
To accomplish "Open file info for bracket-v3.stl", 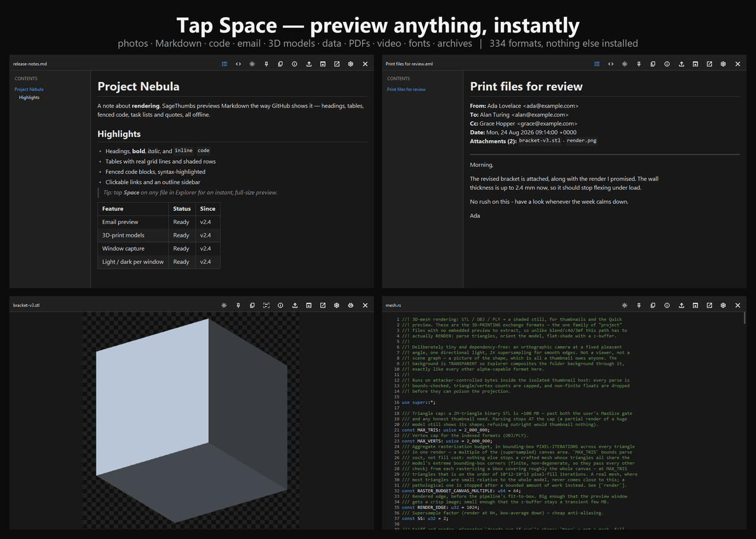I will 281,305.
